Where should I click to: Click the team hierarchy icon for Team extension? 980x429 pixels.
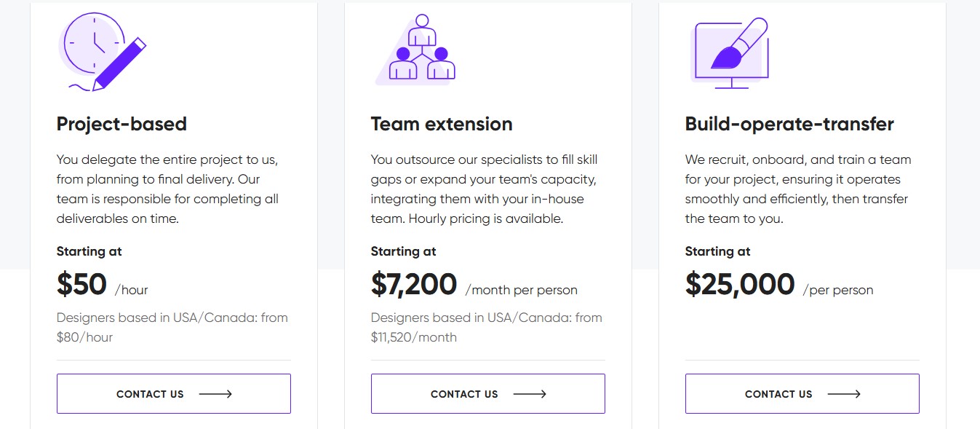[416, 50]
